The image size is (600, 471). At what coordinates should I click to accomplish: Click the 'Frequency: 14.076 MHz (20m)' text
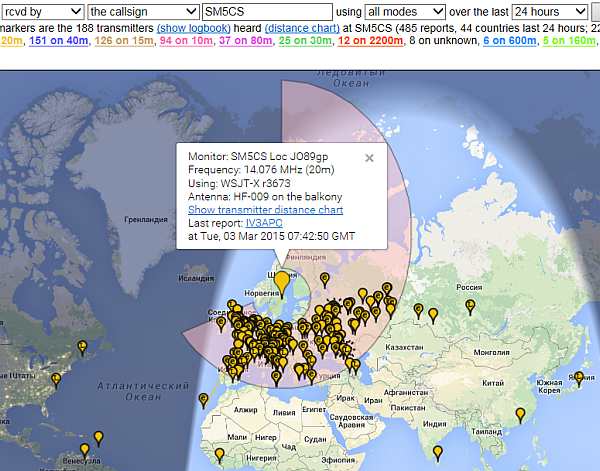click(x=261, y=170)
